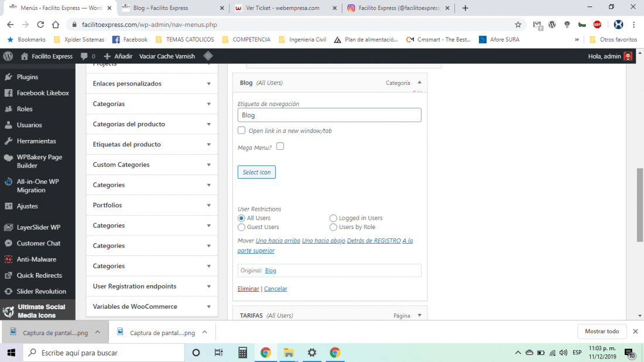Viewport: 644px width, 362px height.
Task: Check Open link in a new window/tab
Action: 241,130
